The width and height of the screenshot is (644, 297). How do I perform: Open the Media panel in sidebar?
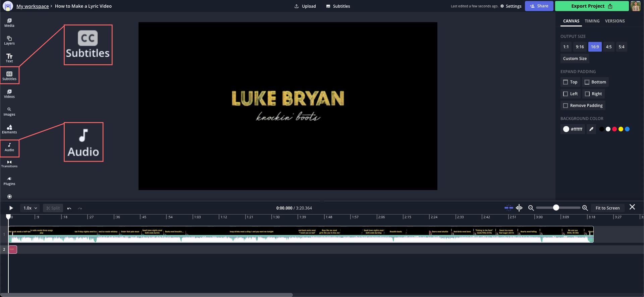[x=9, y=22]
